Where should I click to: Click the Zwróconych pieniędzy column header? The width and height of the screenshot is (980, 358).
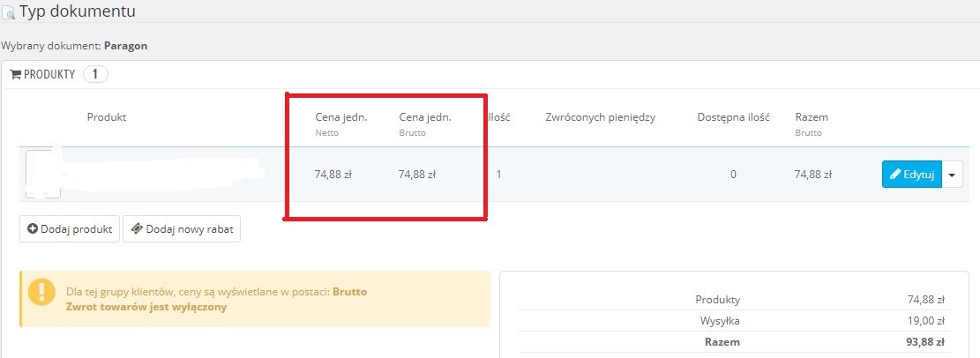pyautogui.click(x=601, y=117)
